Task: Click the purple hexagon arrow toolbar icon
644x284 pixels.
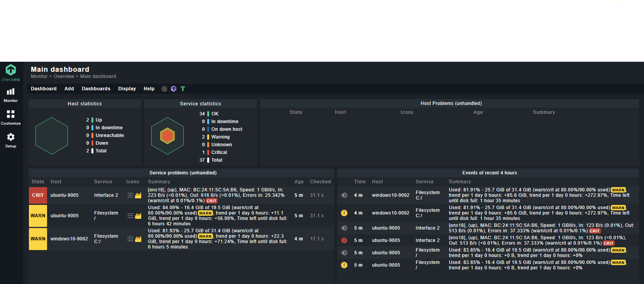Action: click(174, 89)
